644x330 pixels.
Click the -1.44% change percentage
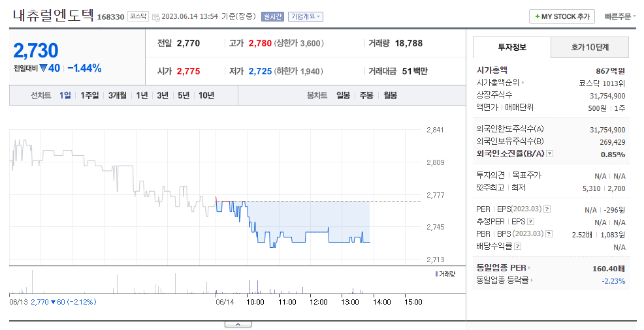point(84,68)
